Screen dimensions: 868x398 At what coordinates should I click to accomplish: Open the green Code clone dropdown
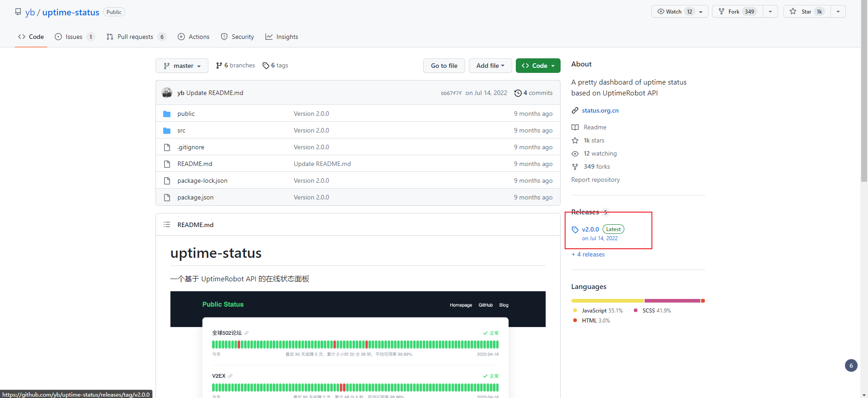[538, 66]
